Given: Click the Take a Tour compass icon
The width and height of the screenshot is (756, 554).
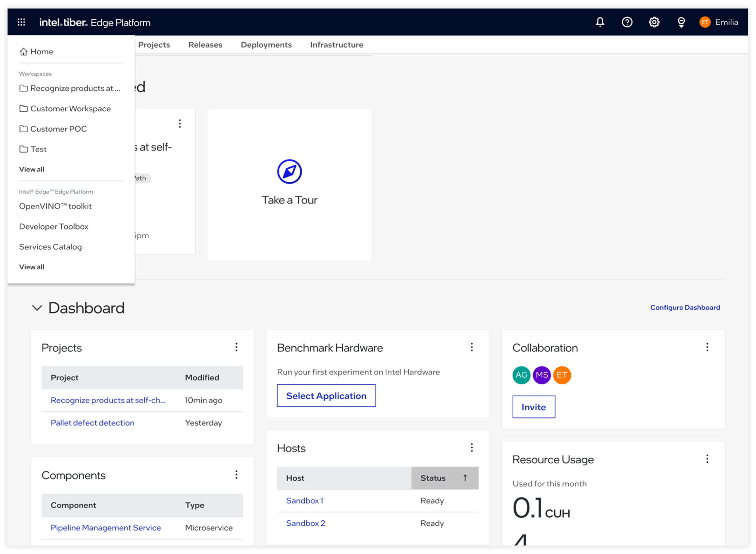Looking at the screenshot, I should click(x=289, y=172).
